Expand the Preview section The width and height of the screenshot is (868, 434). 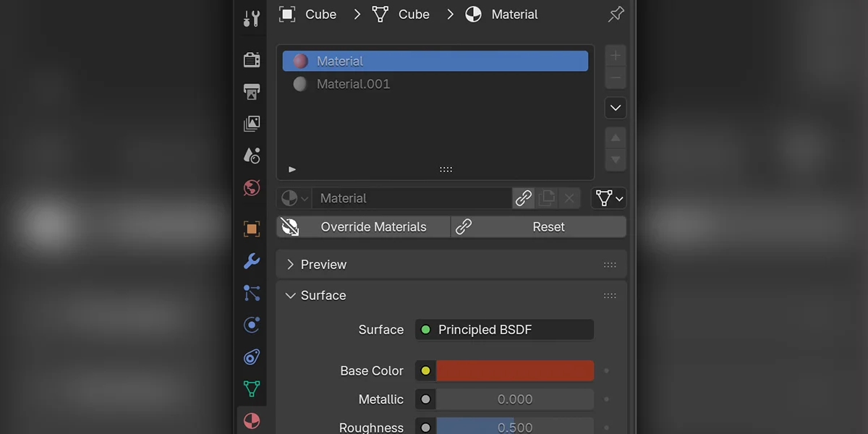click(x=323, y=264)
